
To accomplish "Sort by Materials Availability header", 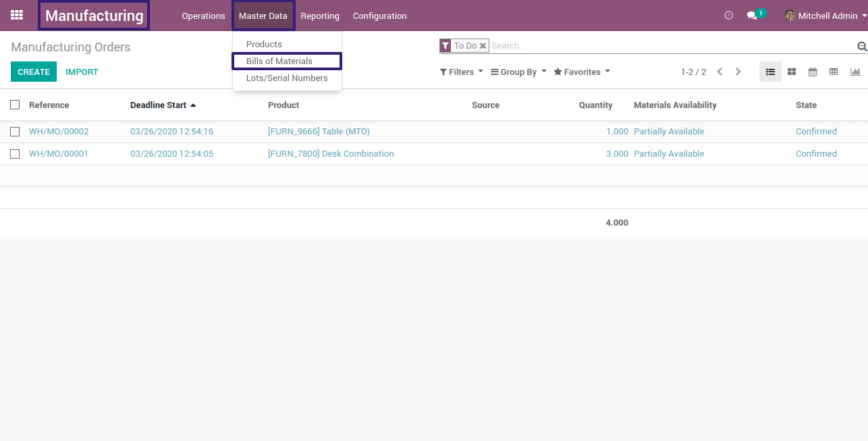I will (x=675, y=105).
